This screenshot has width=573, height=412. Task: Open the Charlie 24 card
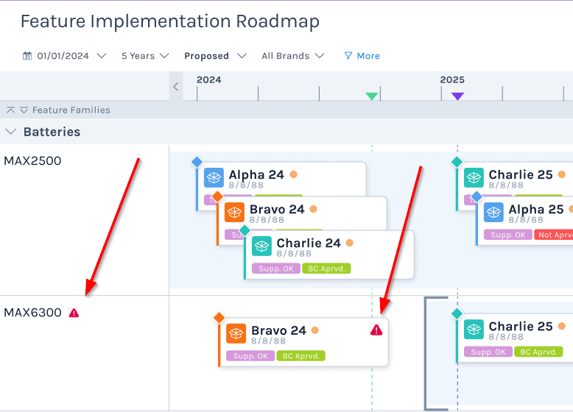click(329, 255)
